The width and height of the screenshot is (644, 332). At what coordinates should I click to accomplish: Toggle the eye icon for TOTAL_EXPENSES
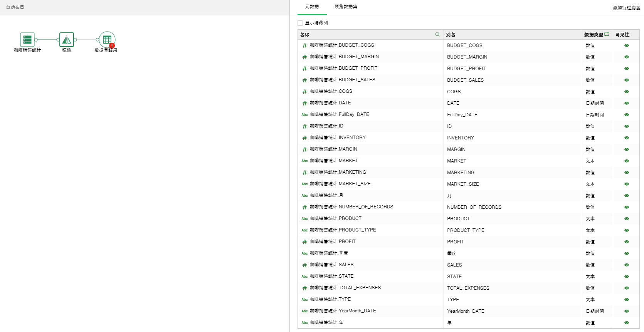coord(626,288)
